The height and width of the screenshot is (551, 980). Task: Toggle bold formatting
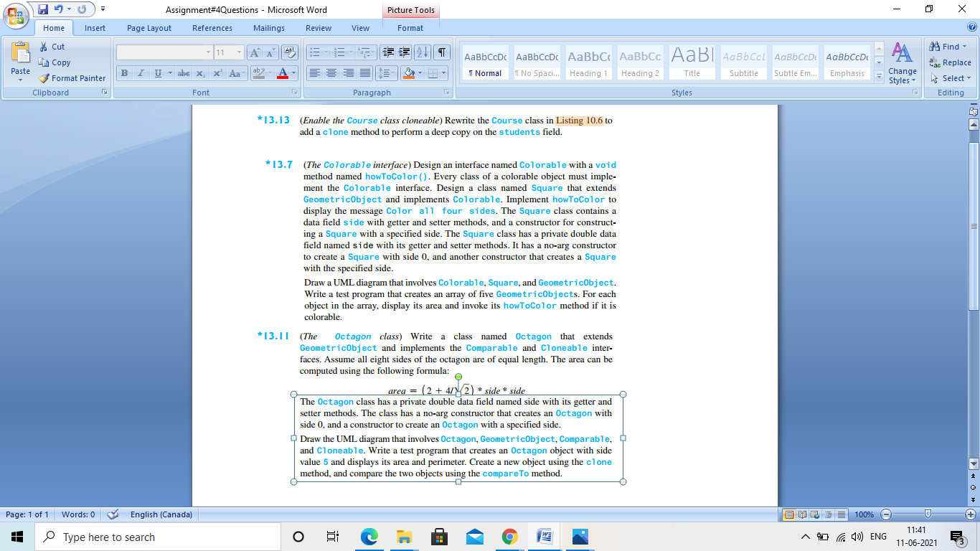123,73
